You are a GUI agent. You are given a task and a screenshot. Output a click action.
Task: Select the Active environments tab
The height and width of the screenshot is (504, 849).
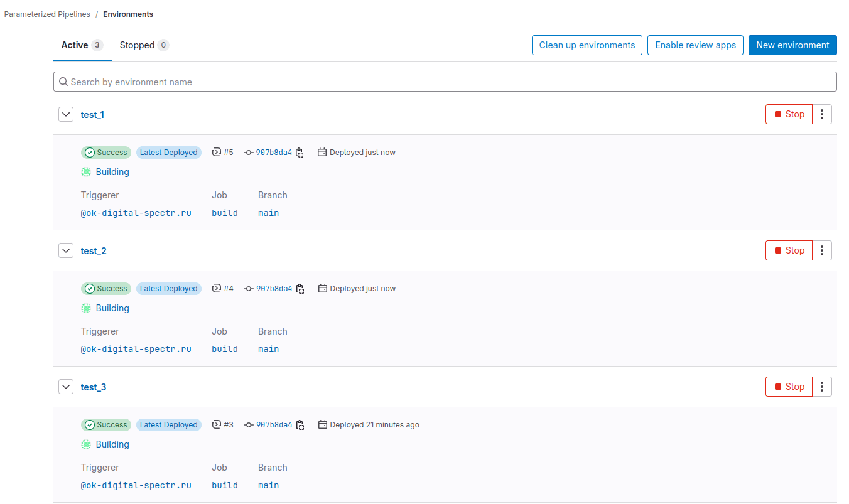click(x=82, y=45)
